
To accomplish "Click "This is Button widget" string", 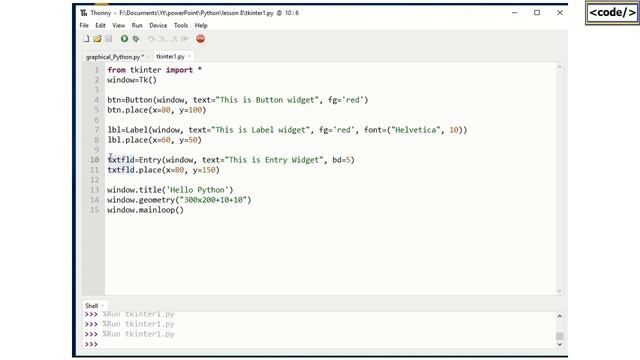I will (x=267, y=100).
